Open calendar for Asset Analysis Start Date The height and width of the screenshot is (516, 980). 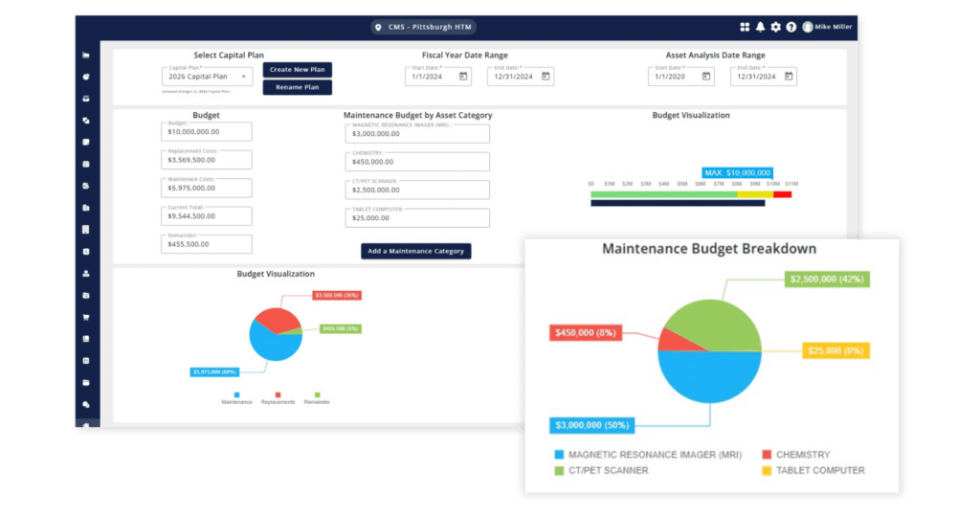click(707, 77)
